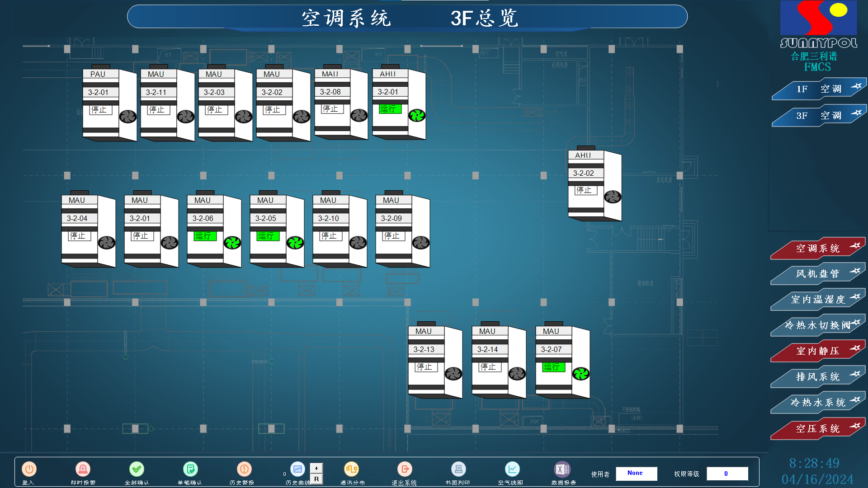Screen dimensions: 868x488
Task: Open 排风系统 exhaust system page
Action: tap(817, 377)
